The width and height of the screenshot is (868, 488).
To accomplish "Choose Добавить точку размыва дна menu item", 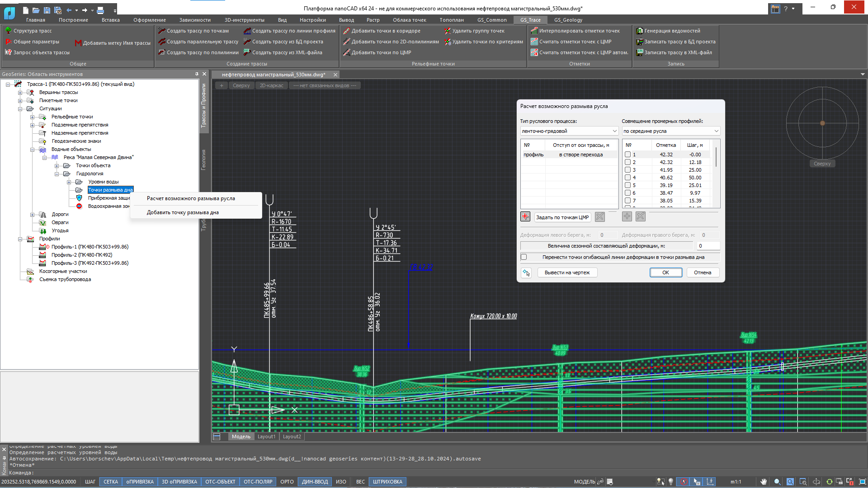I will coord(196,212).
